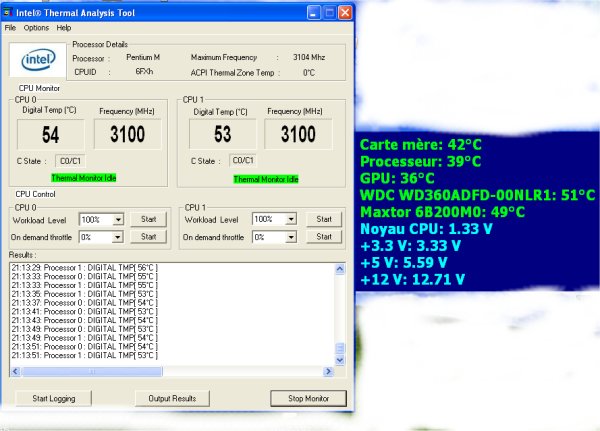600x431 pixels.
Task: Select result line 21:13:37 Processor 0
Action: 85,303
